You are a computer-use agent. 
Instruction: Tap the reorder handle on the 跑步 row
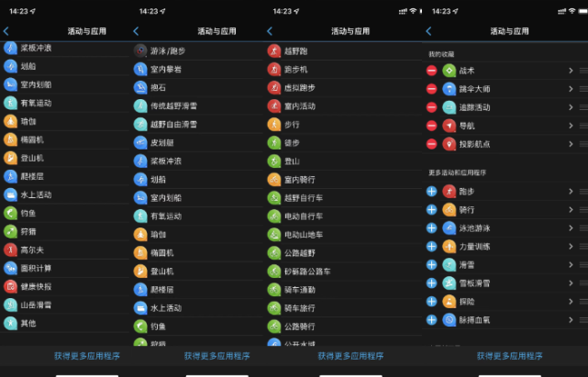point(583,192)
